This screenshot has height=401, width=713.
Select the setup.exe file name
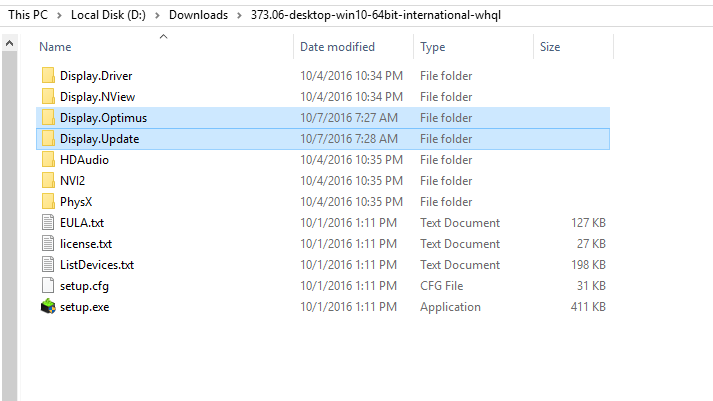point(85,307)
